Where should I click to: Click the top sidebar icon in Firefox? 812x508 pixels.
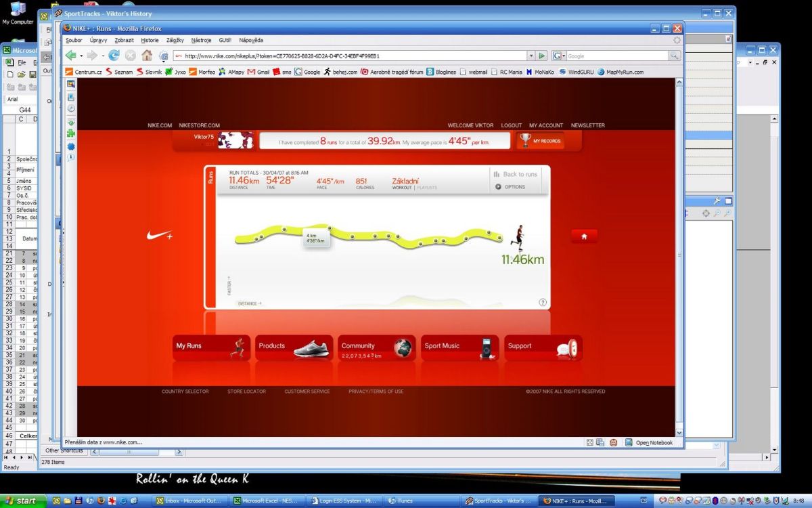coord(71,84)
